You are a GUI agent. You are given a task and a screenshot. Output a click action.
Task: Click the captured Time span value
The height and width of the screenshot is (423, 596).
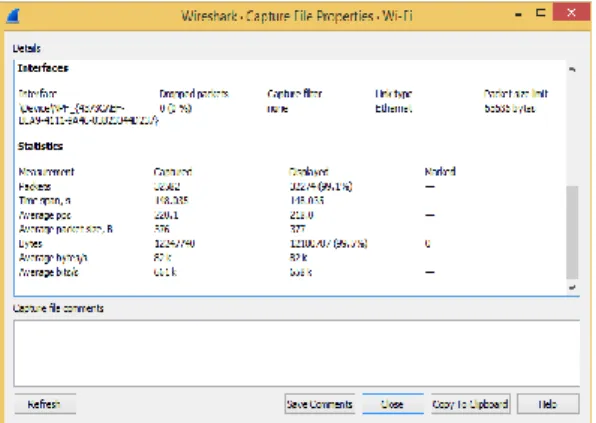[x=171, y=201]
